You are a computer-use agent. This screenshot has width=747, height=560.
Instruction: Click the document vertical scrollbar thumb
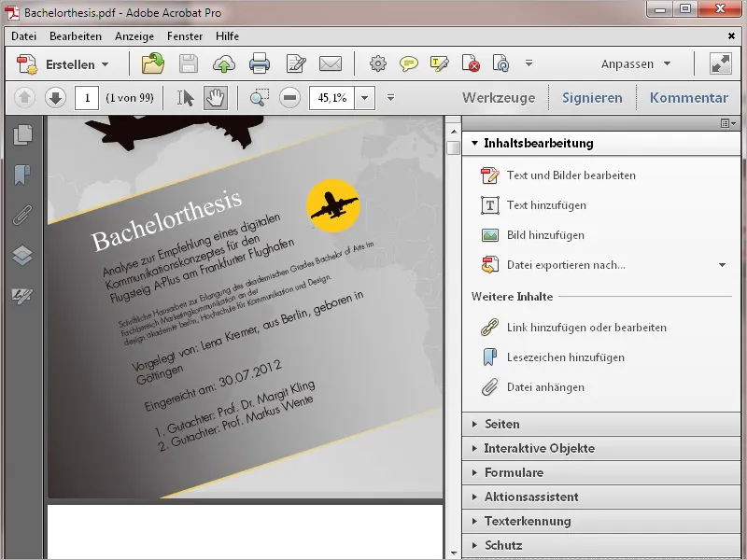coord(454,147)
